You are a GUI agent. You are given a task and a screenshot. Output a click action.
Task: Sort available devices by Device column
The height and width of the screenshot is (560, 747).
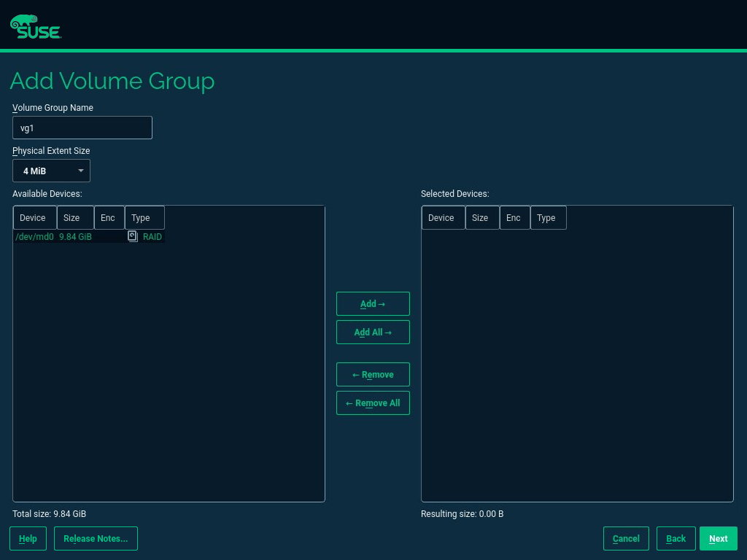pyautogui.click(x=34, y=218)
